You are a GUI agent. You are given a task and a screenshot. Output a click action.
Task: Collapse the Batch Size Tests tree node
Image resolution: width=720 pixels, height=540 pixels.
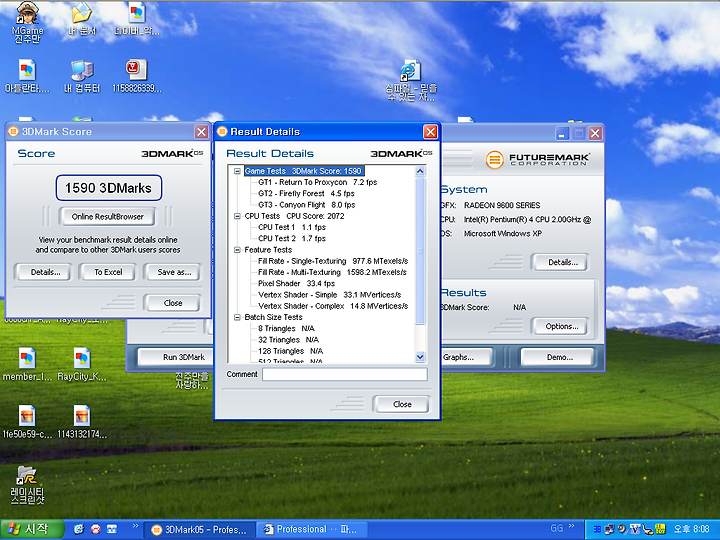[x=237, y=317]
